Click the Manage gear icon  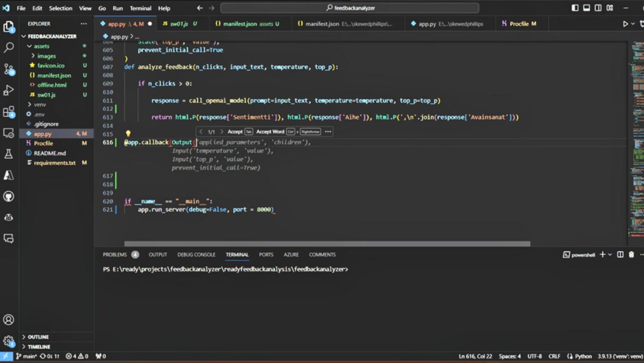[9, 341]
